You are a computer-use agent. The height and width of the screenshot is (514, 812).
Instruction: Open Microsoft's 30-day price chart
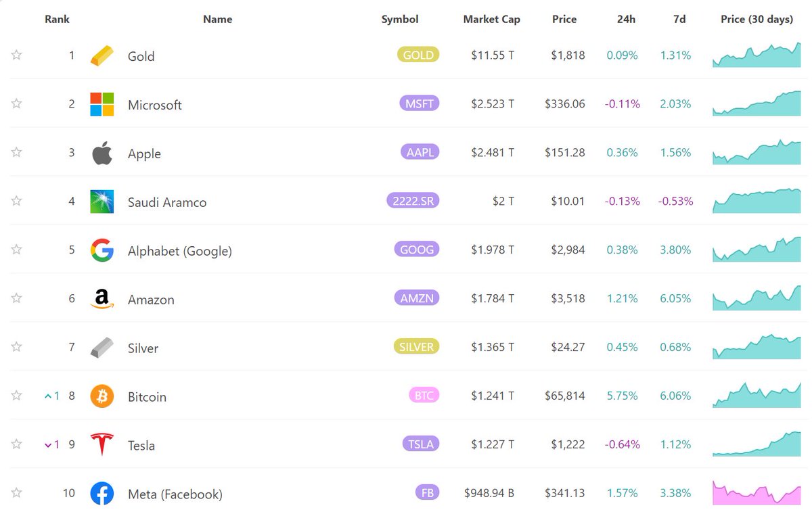(x=757, y=103)
